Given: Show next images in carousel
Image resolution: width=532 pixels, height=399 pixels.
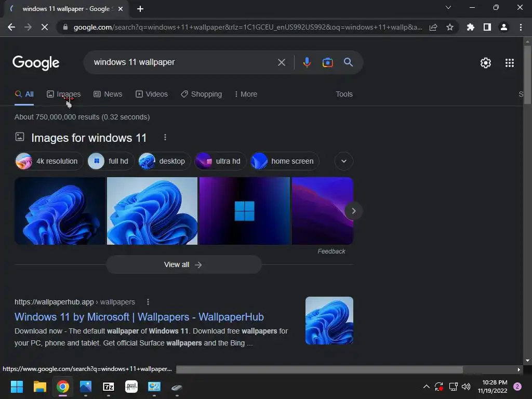Looking at the screenshot, I should click(x=353, y=211).
